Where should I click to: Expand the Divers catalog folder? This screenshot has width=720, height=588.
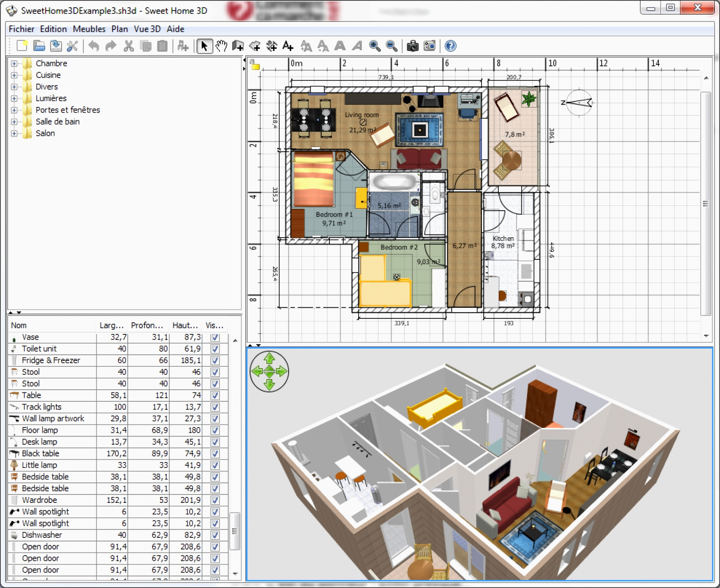14,87
